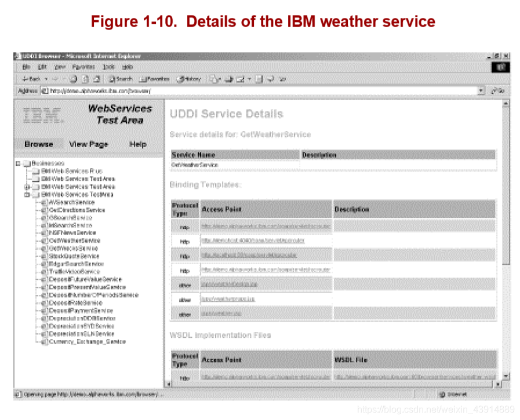Select the Help tab in the left panel

tap(138, 144)
